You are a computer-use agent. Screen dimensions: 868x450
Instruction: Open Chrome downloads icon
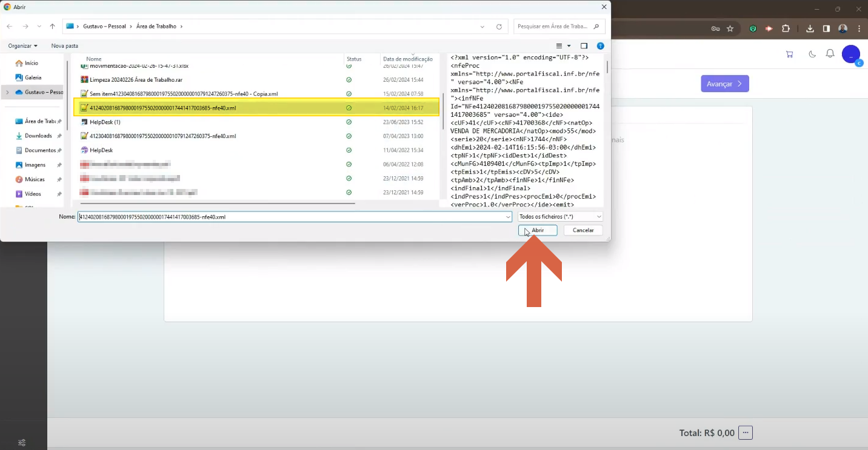[810, 28]
